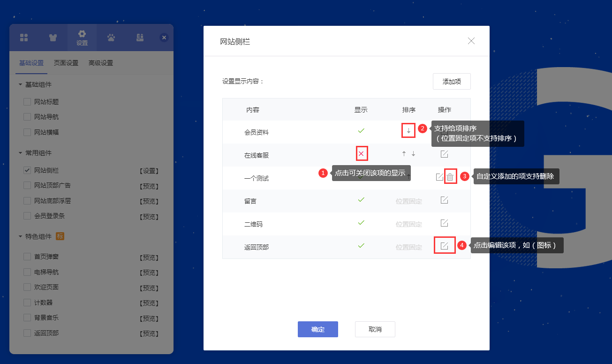The height and width of the screenshot is (364, 612).
Task: Check the 网站标题 checkbox
Action: pyautogui.click(x=27, y=102)
